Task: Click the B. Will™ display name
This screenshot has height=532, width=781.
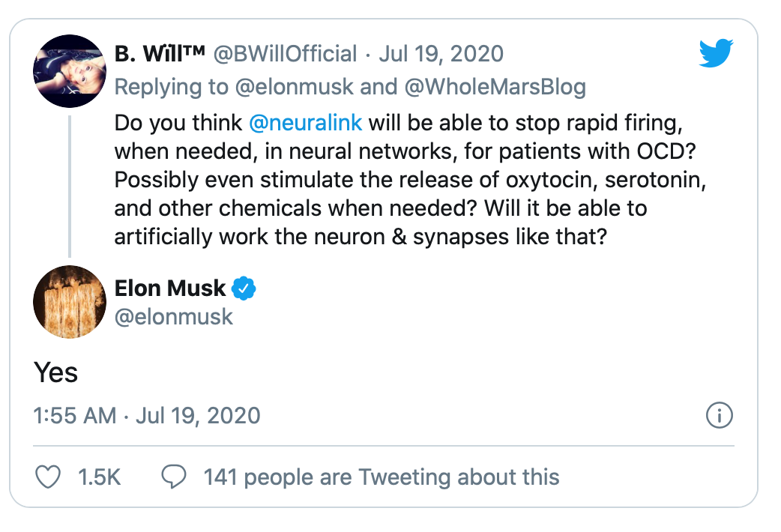Action: [x=160, y=54]
